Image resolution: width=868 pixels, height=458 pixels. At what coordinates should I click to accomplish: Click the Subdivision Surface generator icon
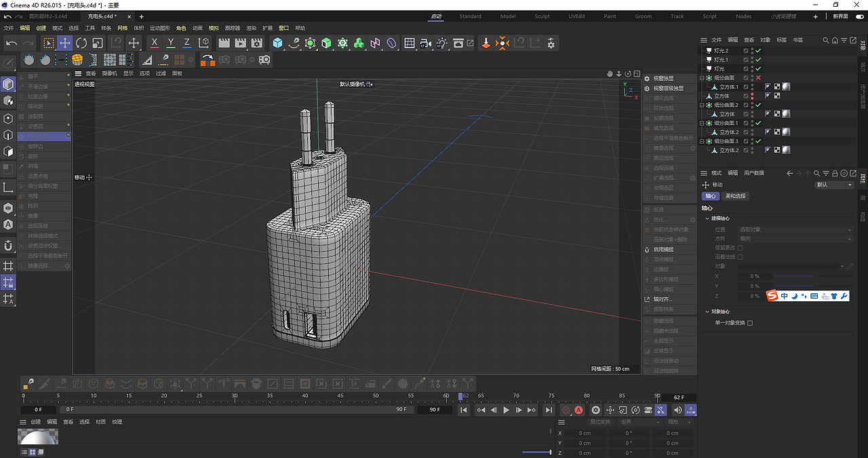tap(326, 43)
